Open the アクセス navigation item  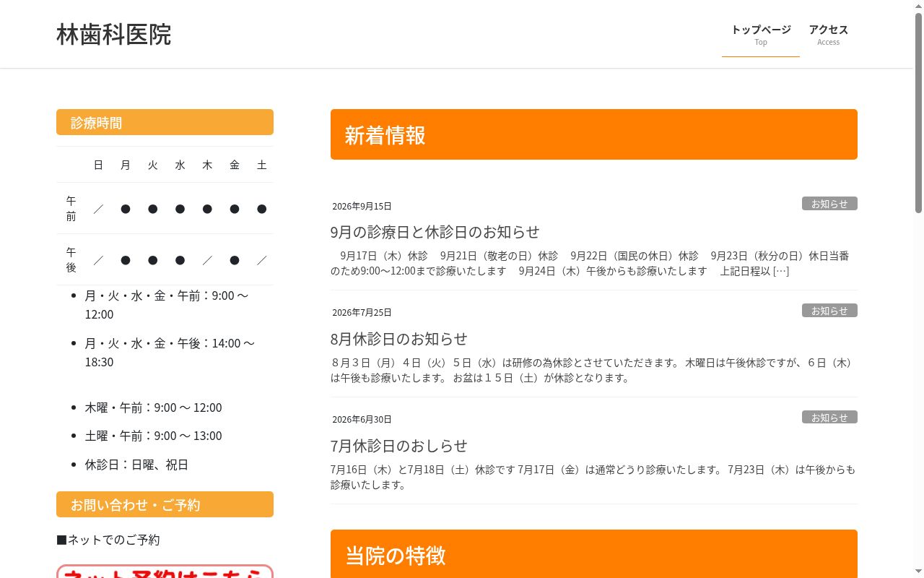tap(828, 35)
